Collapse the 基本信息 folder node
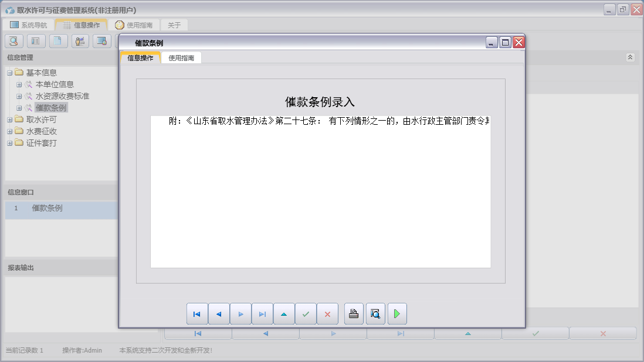The width and height of the screenshot is (644, 362). tap(10, 73)
